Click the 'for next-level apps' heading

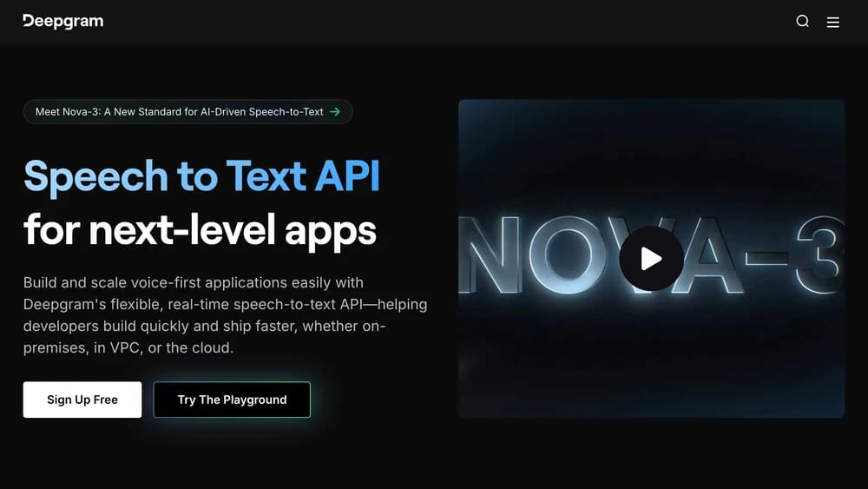click(200, 230)
